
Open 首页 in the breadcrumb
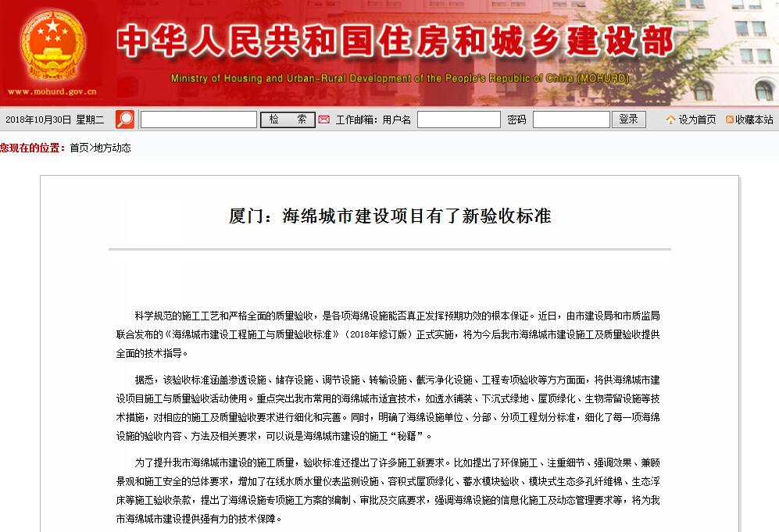click(x=79, y=148)
